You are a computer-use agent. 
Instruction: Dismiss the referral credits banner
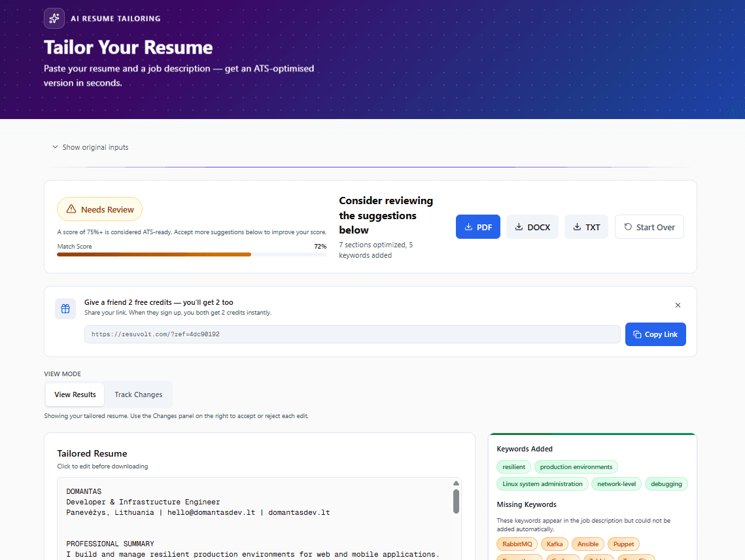coord(678,305)
